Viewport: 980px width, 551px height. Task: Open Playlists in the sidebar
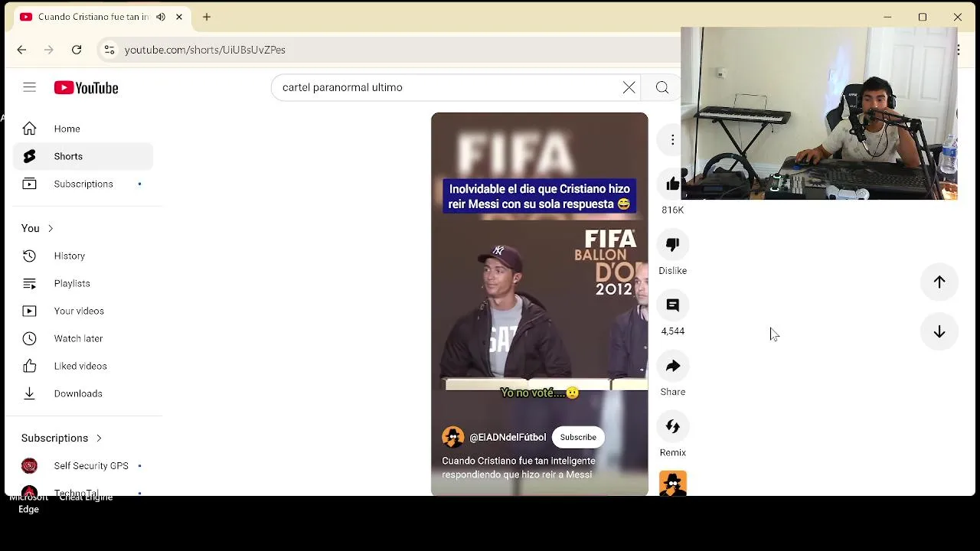pos(83,283)
